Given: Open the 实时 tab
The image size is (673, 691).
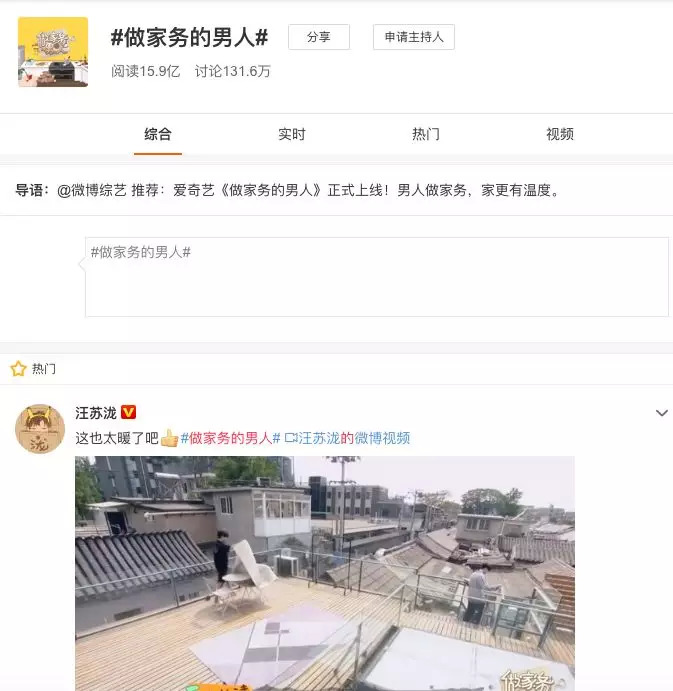Looking at the screenshot, I should point(291,134).
